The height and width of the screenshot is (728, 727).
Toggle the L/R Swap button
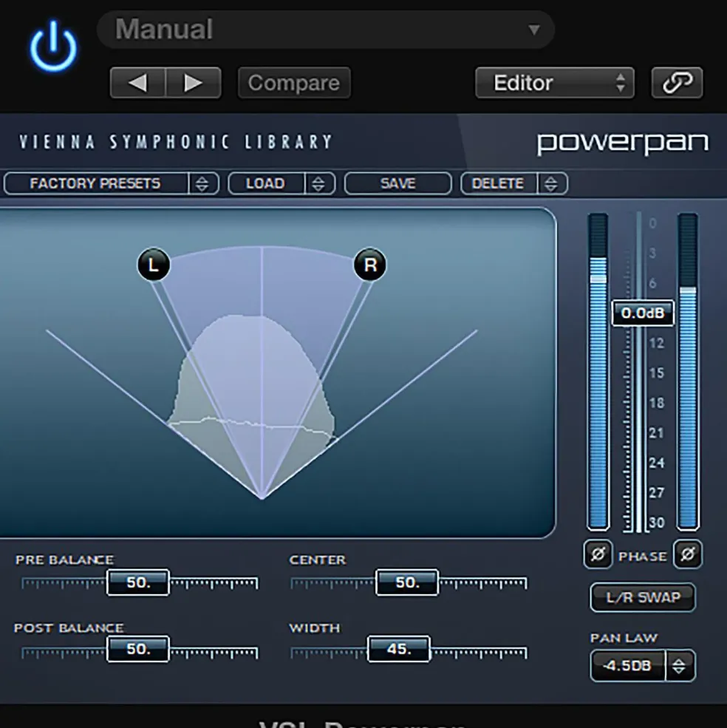pos(643,597)
